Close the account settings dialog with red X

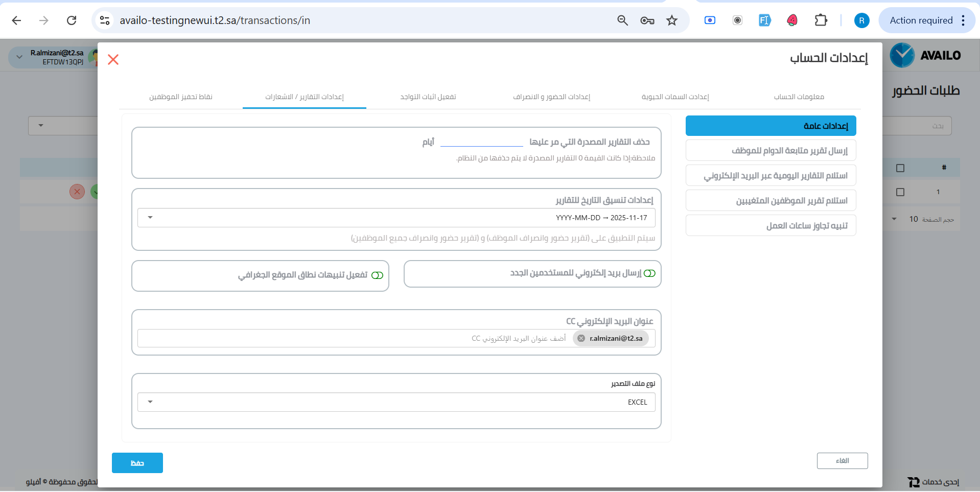click(x=113, y=60)
